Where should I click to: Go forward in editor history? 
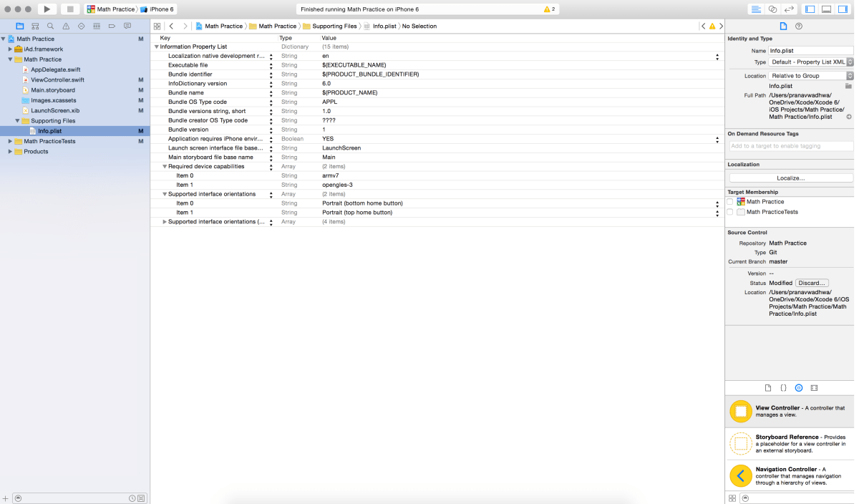tap(185, 26)
